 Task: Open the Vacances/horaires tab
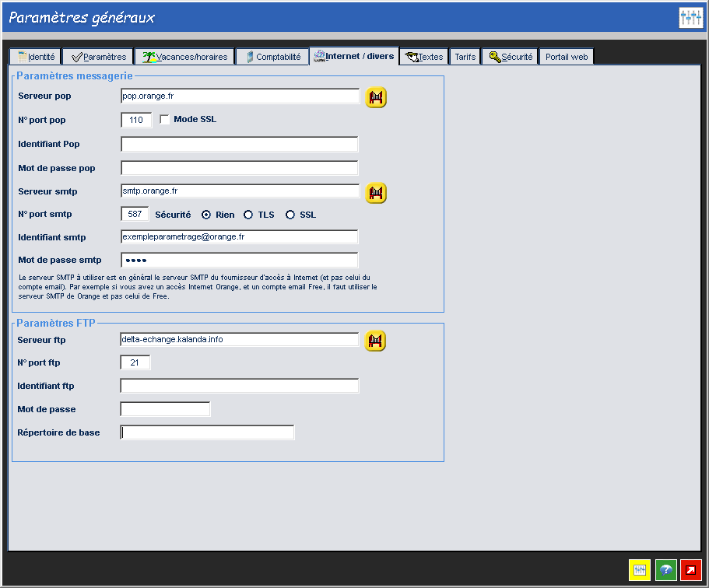pos(184,57)
